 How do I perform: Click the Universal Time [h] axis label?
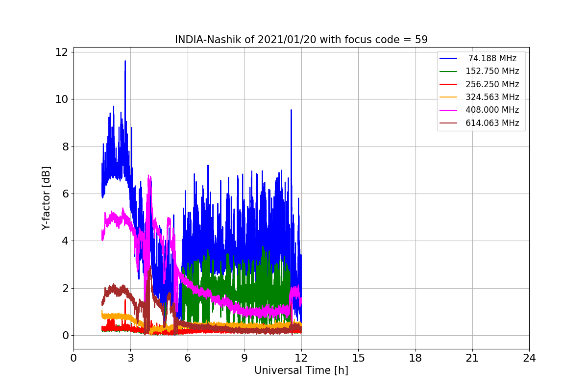(x=301, y=370)
